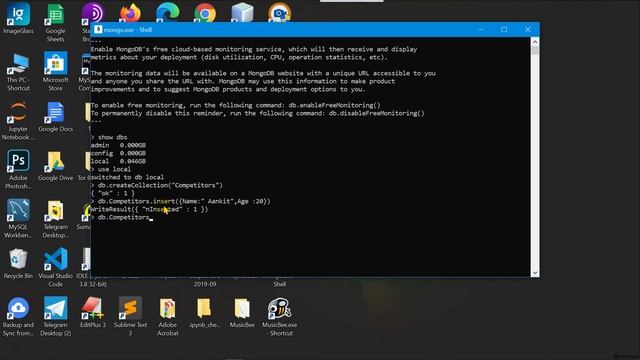Open the Google Docs shortcut
640x360 pixels.
56,118
